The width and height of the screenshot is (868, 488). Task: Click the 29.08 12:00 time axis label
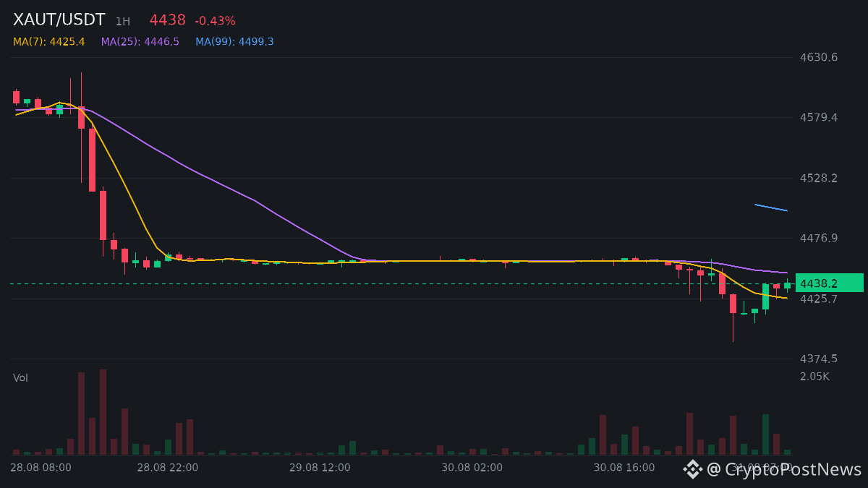[320, 468]
